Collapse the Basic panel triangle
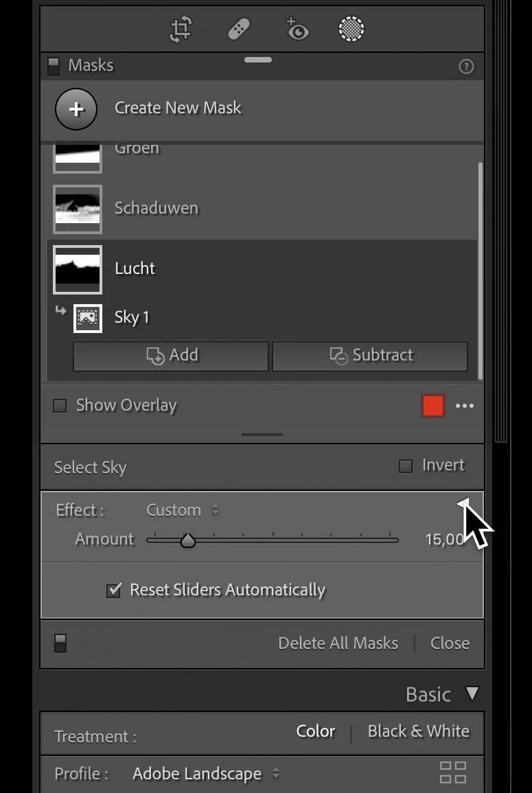The width and height of the screenshot is (532, 793). pyautogui.click(x=472, y=693)
